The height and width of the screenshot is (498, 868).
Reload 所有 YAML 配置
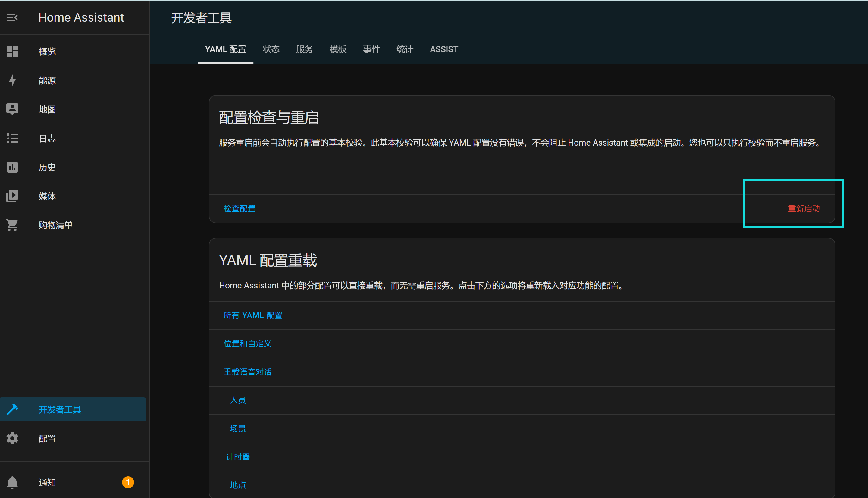click(253, 315)
